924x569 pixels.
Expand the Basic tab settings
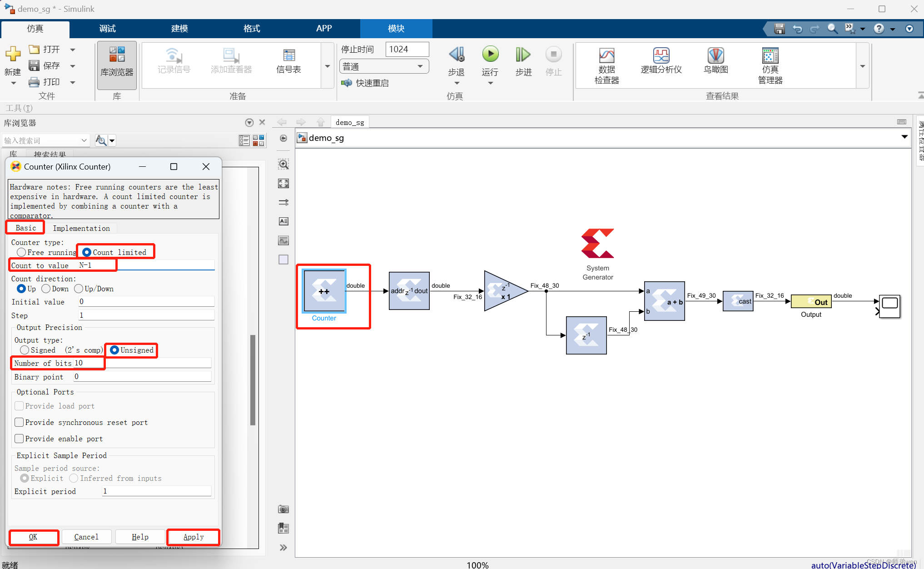tap(25, 229)
